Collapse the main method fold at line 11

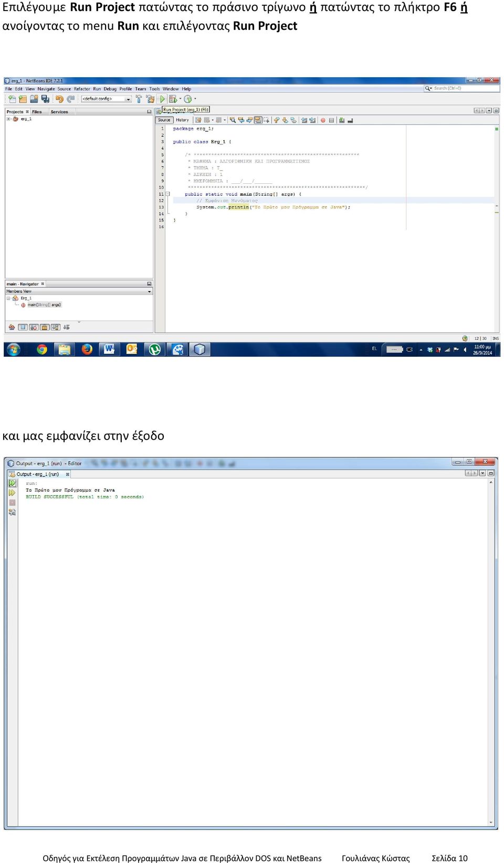tap(168, 194)
